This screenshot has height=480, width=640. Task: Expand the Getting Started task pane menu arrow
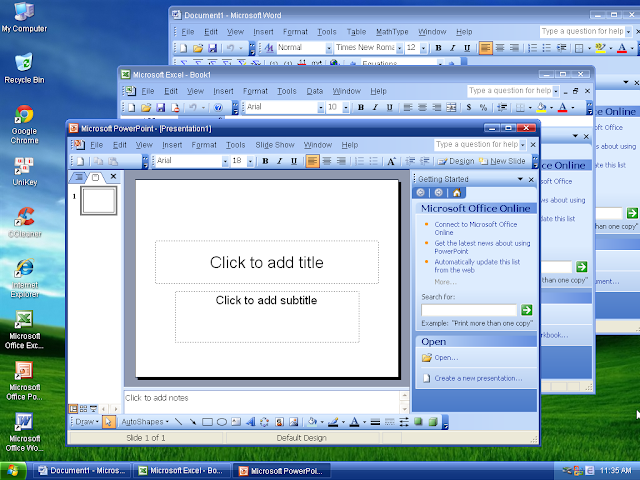coord(520,179)
